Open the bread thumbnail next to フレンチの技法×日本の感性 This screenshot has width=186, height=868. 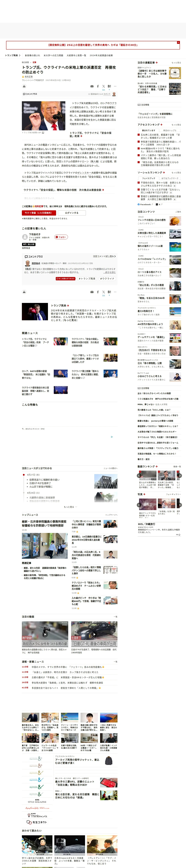point(175,221)
